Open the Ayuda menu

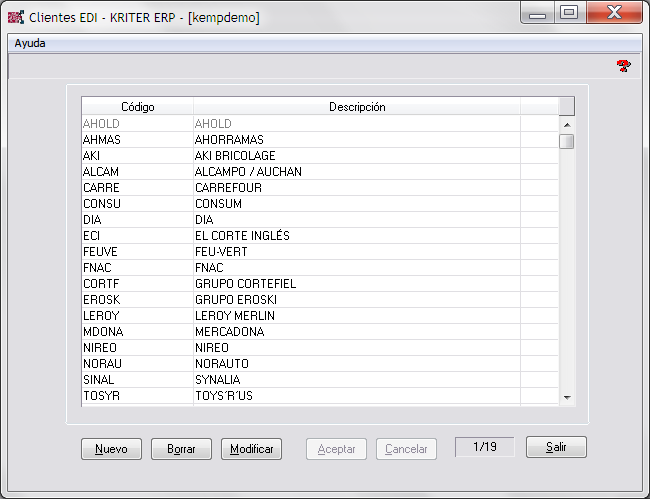coord(30,43)
